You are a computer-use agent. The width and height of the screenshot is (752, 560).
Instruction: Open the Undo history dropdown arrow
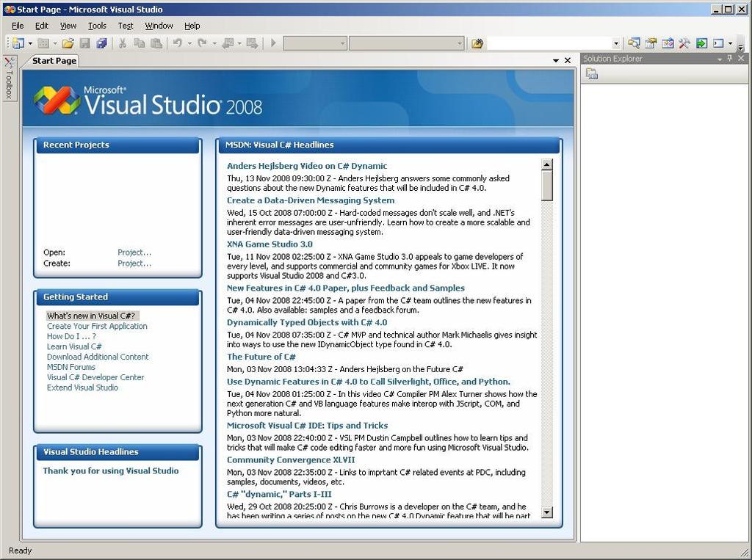point(189,43)
